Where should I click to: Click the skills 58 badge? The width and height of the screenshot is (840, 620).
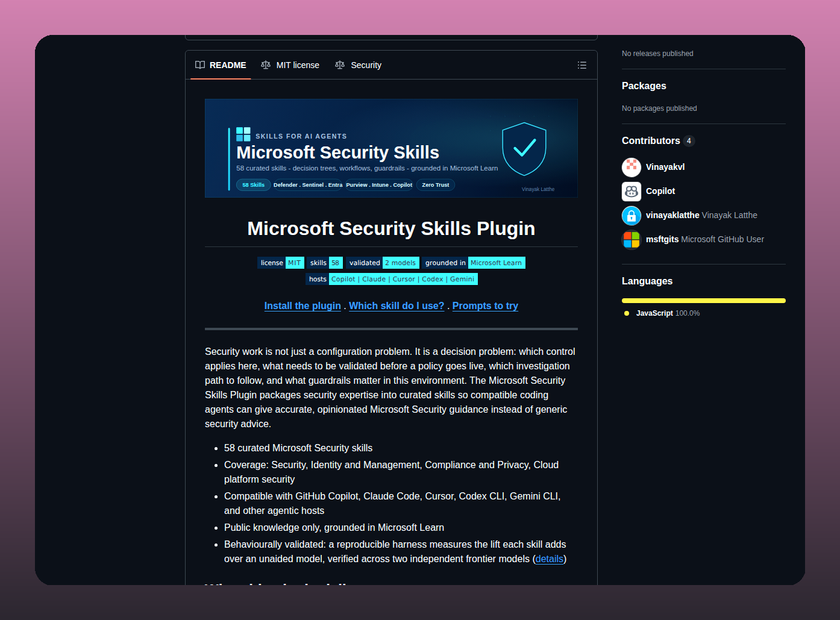325,263
